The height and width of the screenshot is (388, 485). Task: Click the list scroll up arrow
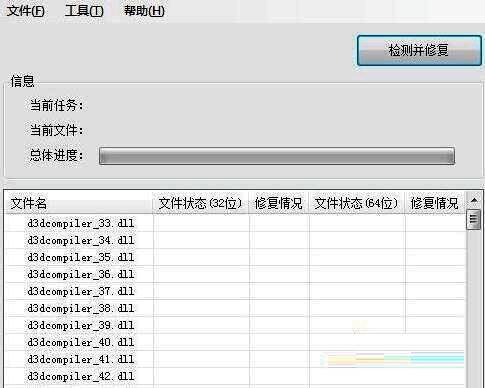[x=474, y=200]
